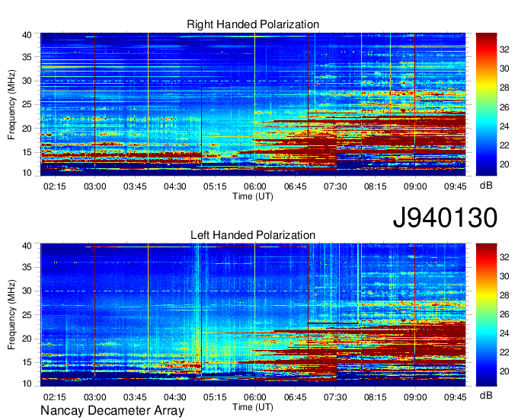Click the 06:00 tick under the top plot

click(255, 186)
